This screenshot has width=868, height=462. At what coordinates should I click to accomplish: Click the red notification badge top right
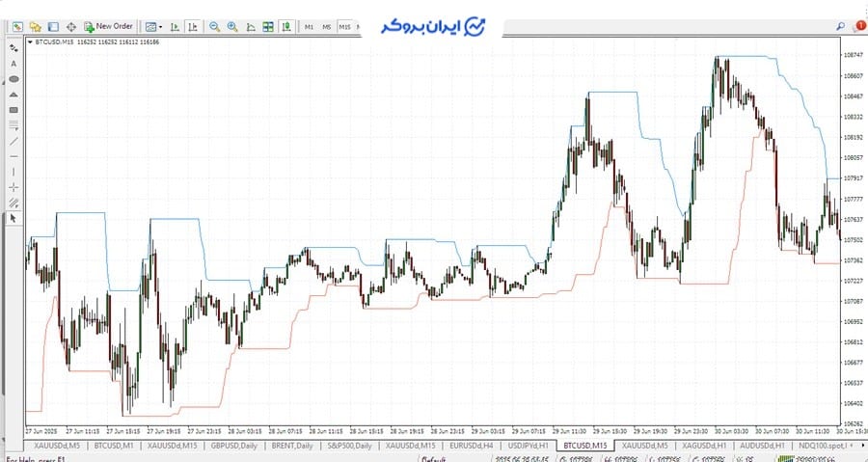click(860, 24)
